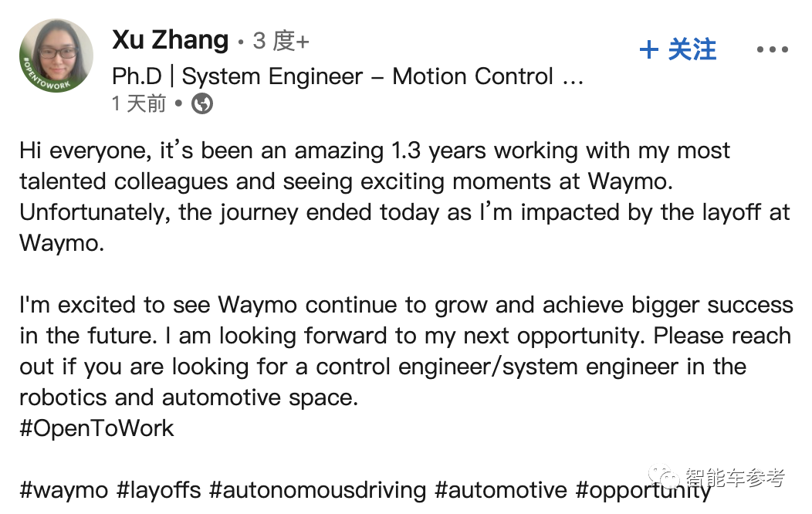Open the three-dot more options menu
This screenshot has height=514, width=812.
[x=772, y=50]
